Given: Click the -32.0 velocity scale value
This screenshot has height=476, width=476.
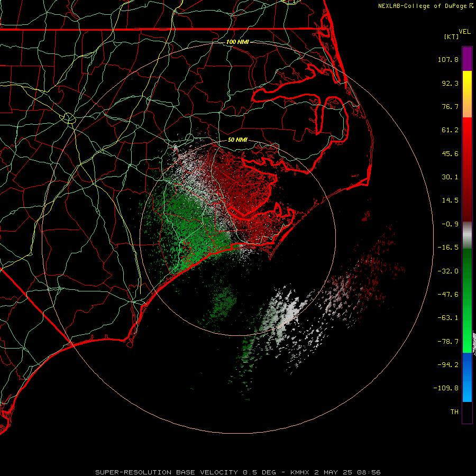Looking at the screenshot, I should [x=448, y=271].
